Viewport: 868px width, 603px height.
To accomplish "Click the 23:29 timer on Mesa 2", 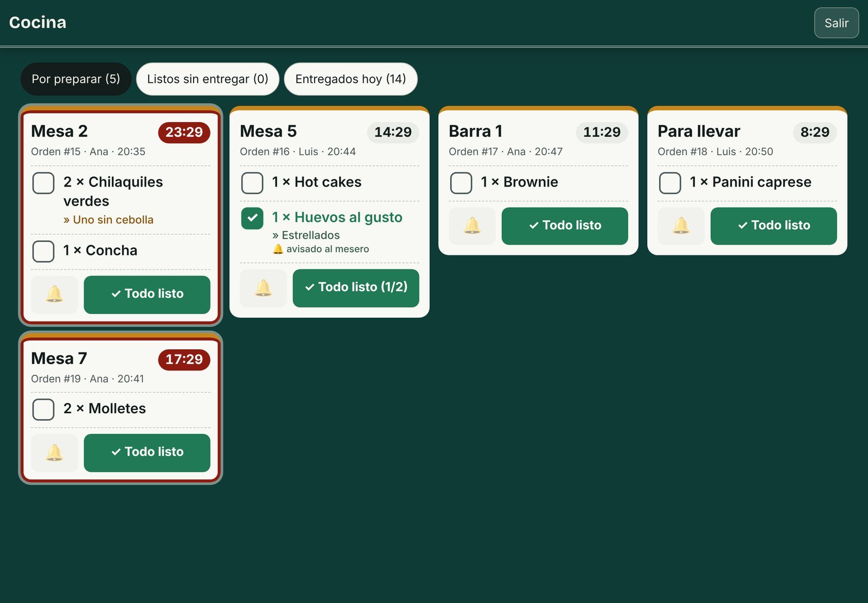I will point(184,132).
